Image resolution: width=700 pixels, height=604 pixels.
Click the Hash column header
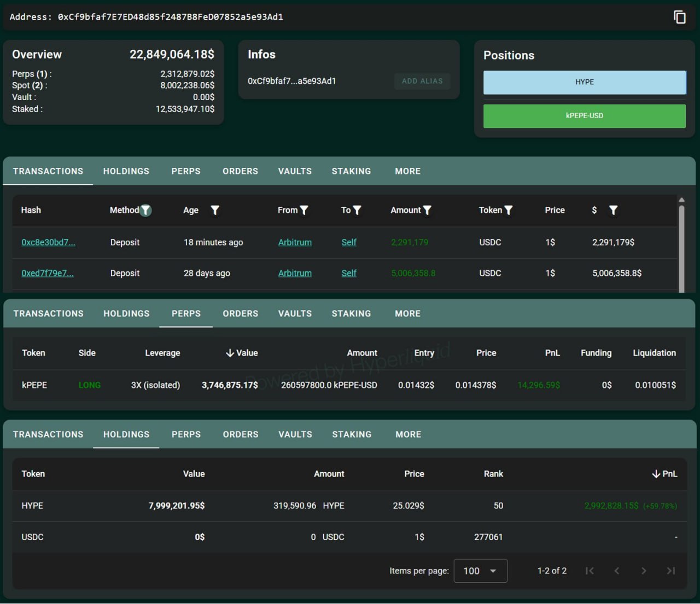tap(31, 210)
